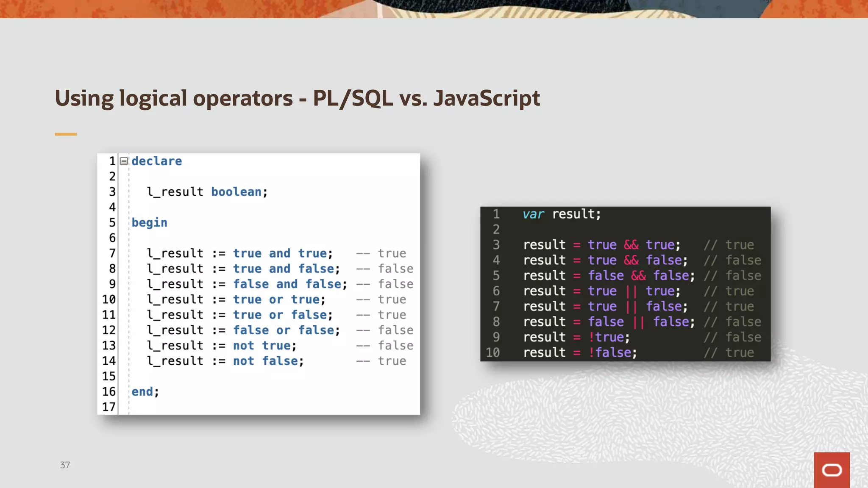868x488 pixels.
Task: Click the line 'l_result := true or false;'
Action: 240,315
